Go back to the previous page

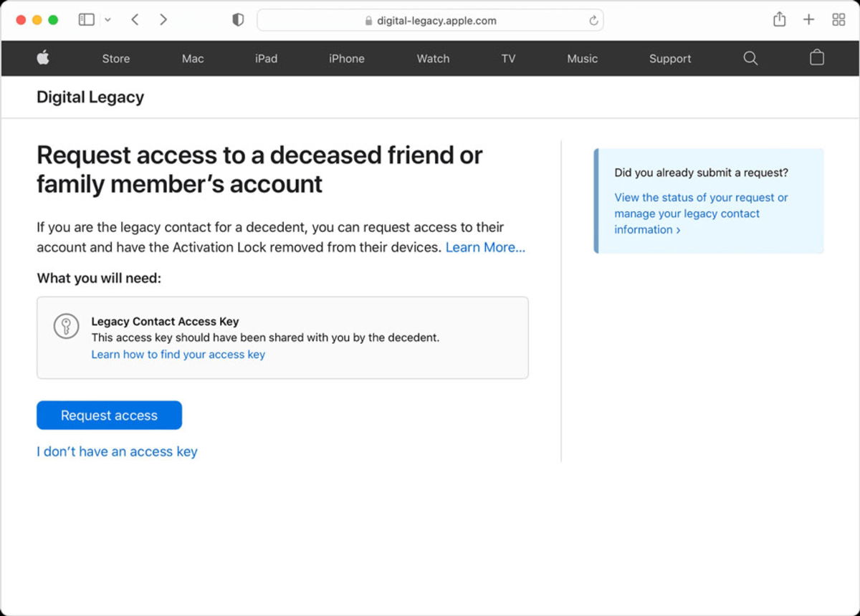[135, 19]
